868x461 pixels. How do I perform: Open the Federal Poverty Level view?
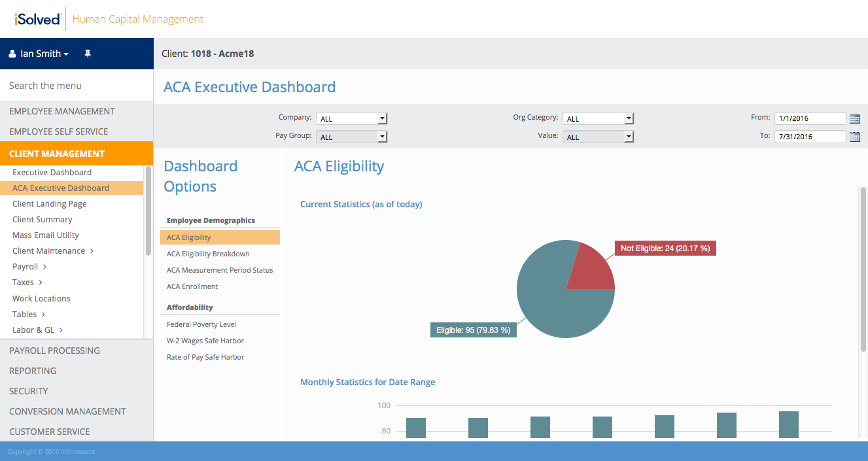[201, 324]
